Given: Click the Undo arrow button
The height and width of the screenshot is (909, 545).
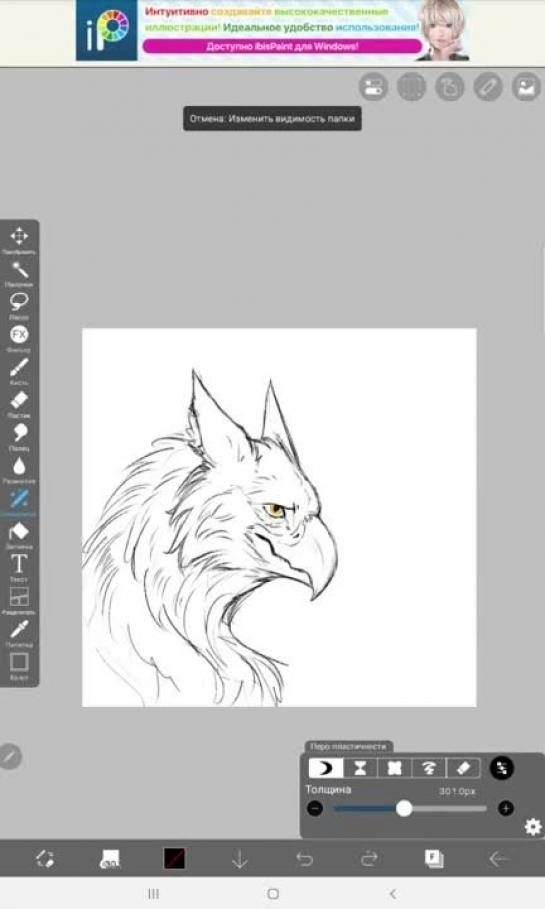Looking at the screenshot, I should (x=304, y=859).
